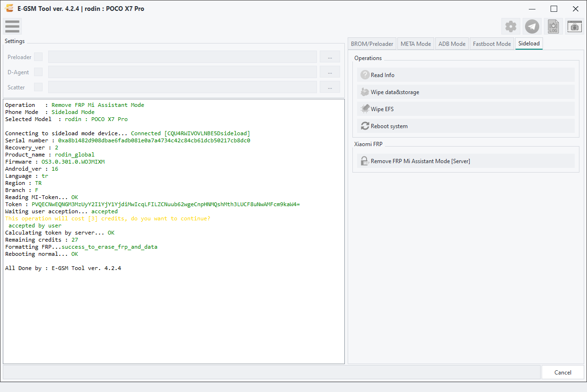
Task: Select the Sideload tab
Action: [x=529, y=43]
